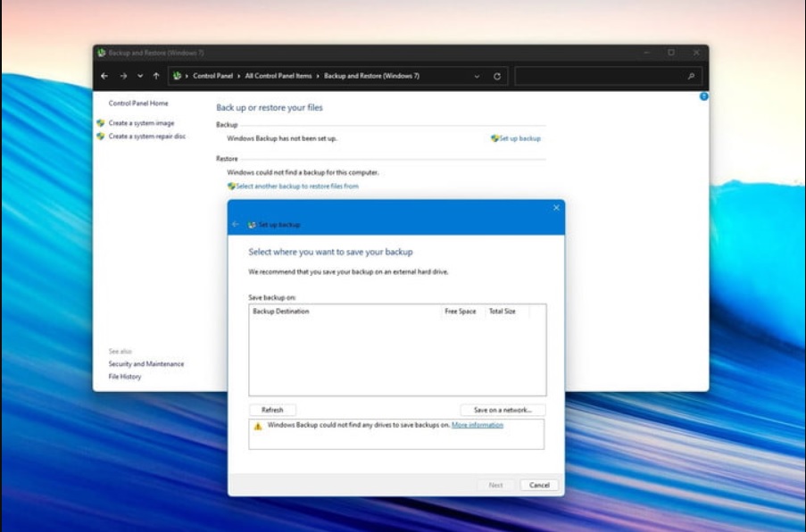Click shield icon beside Create a system image
This screenshot has width=806, height=532.
pos(101,123)
